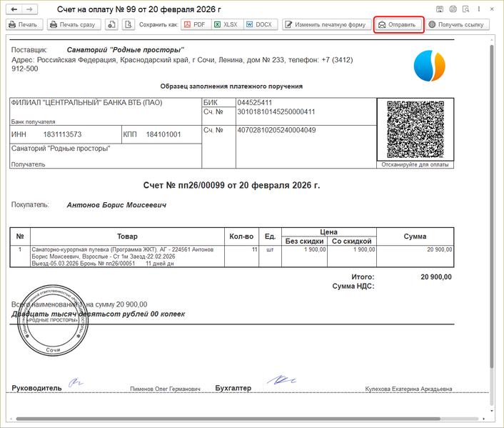Screen dimensions: 504x428
Task: Click the page settings icon after Печать сразу
Action: click(112, 24)
